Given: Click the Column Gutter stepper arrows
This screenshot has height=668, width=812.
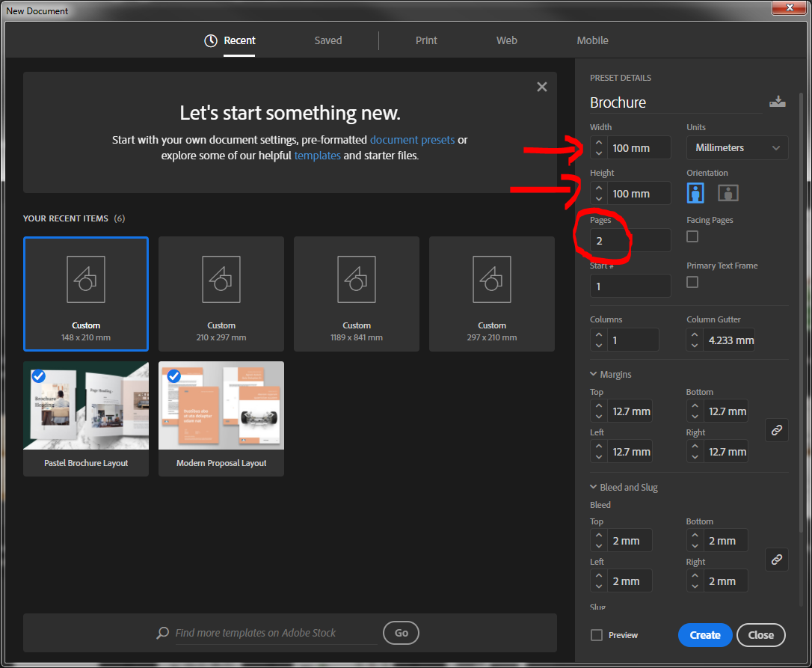Looking at the screenshot, I should point(695,340).
